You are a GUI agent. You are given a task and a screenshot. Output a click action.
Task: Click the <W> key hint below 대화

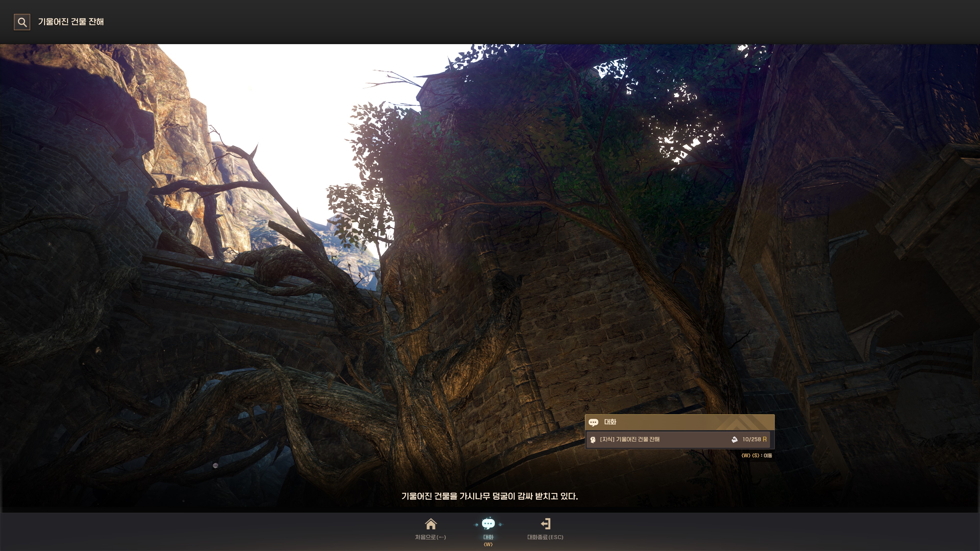[x=488, y=545]
